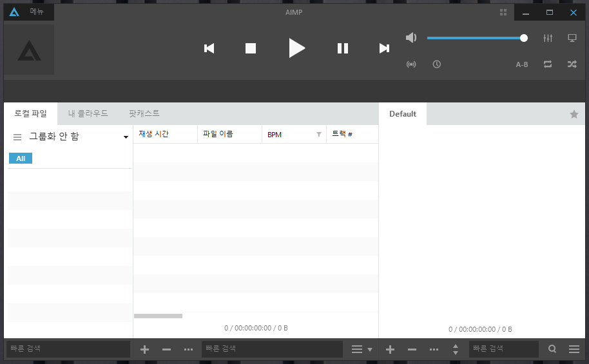Sort by 재생 시간 column header
The height and width of the screenshot is (364, 589).
pos(165,134)
